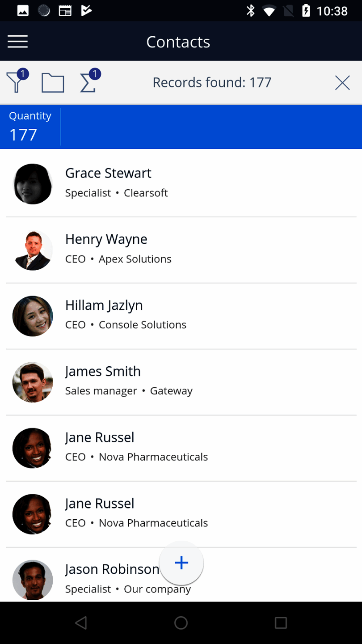Tap Hillam Jazlyn's avatar picture
This screenshot has width=362, height=644.
pyautogui.click(x=33, y=316)
